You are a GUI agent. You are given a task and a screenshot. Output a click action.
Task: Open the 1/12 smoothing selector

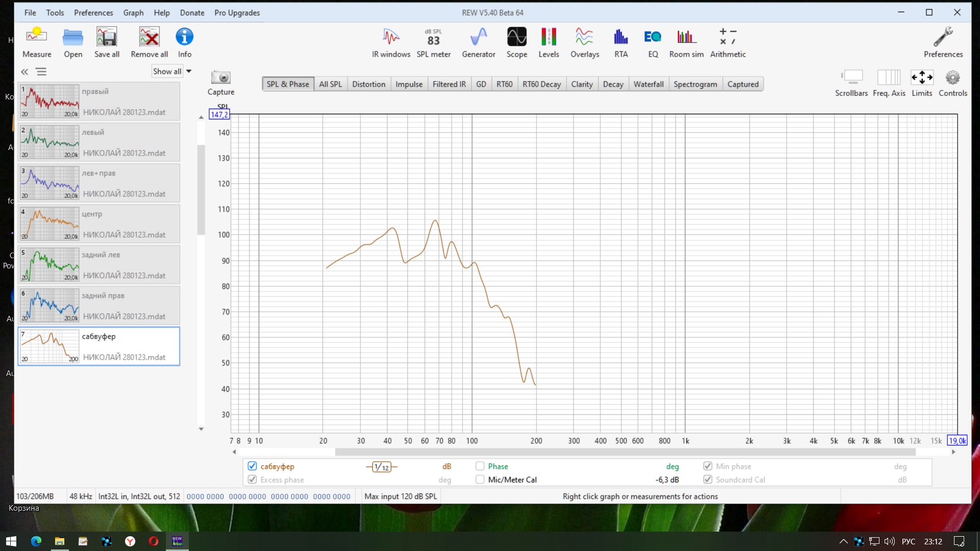[381, 467]
